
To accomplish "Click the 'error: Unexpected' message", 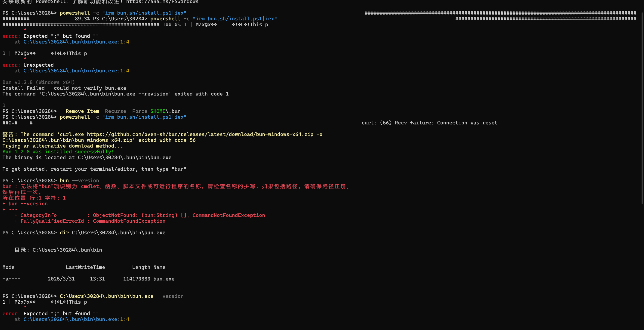I will (28, 65).
